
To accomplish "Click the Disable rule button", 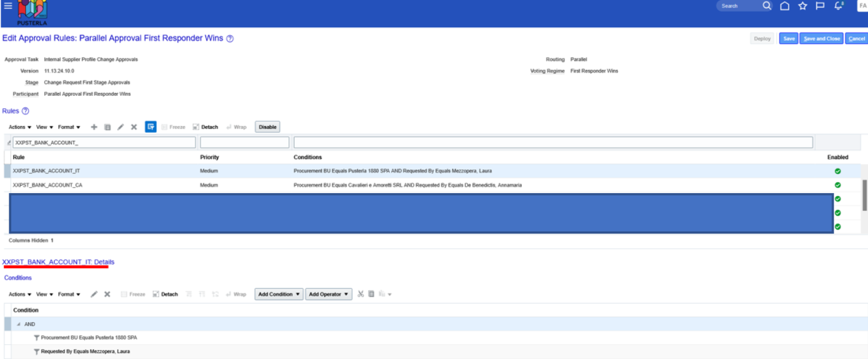I will click(x=267, y=127).
